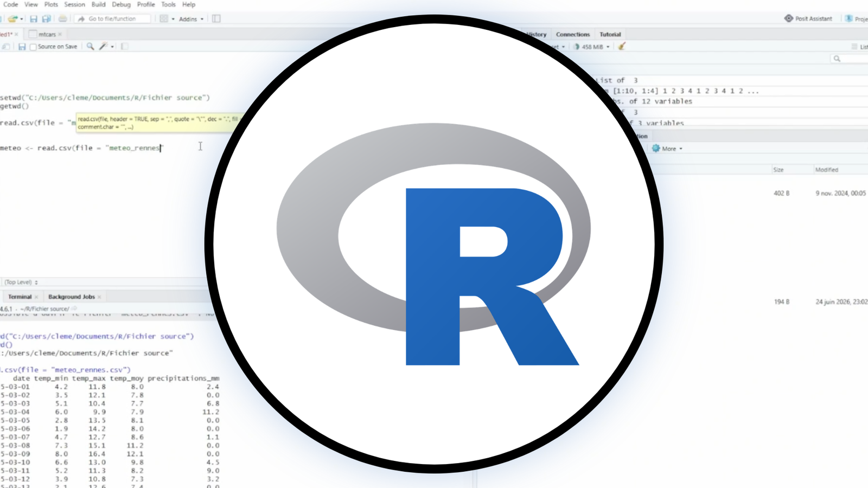Click show in new window icon
The width and height of the screenshot is (868, 488).
6,47
